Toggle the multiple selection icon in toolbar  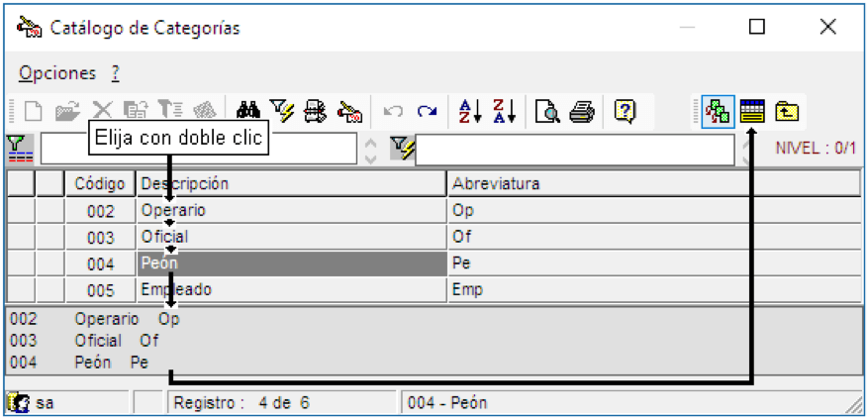718,111
